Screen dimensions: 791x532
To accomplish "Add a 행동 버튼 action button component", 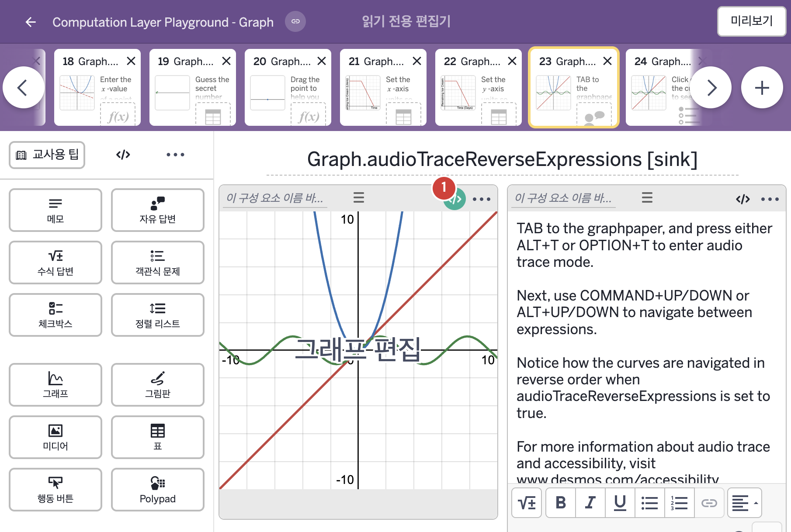I will point(56,490).
